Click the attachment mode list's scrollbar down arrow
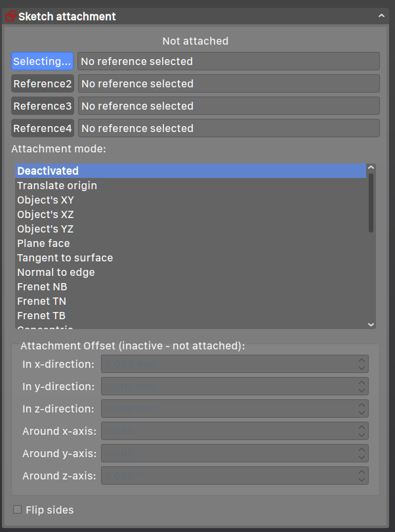Image resolution: width=395 pixels, height=532 pixels. [x=371, y=324]
